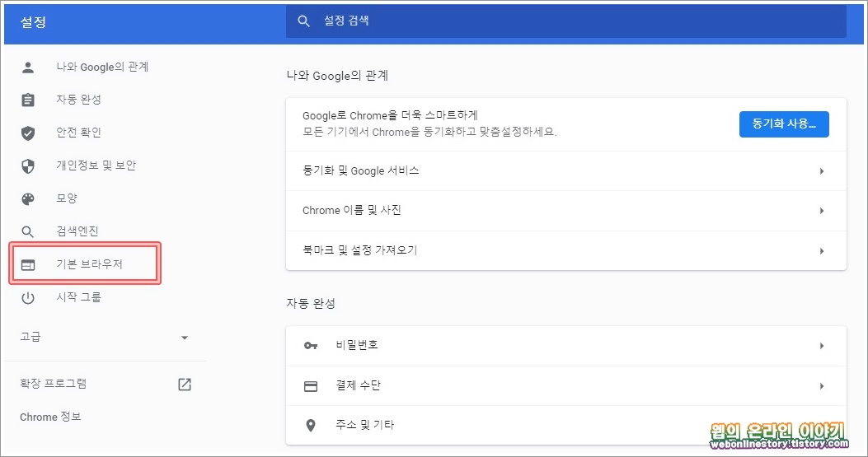Click the credit card icon beside 결제 수단
The height and width of the screenshot is (457, 868).
pyautogui.click(x=311, y=386)
